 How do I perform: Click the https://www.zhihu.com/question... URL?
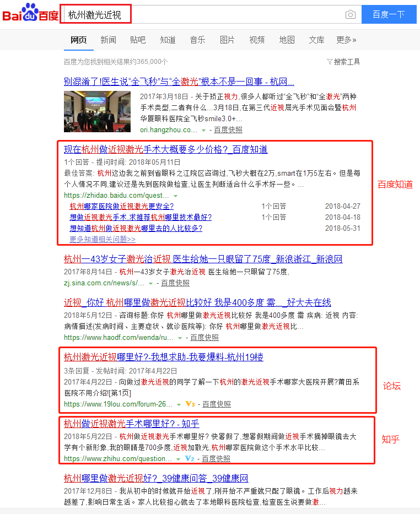[118, 458]
